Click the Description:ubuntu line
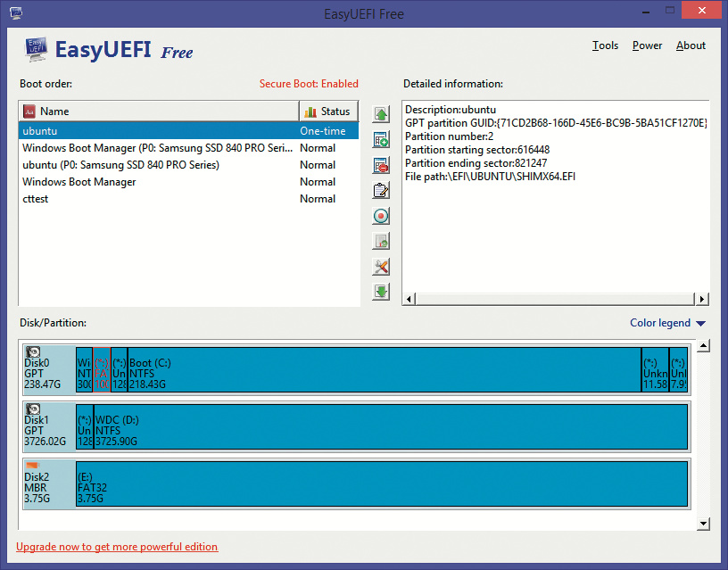Viewport: 728px width, 570px height. (x=451, y=110)
